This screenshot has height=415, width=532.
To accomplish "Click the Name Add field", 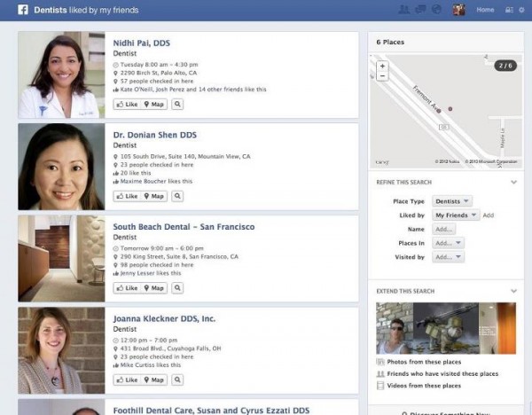I will point(444,229).
